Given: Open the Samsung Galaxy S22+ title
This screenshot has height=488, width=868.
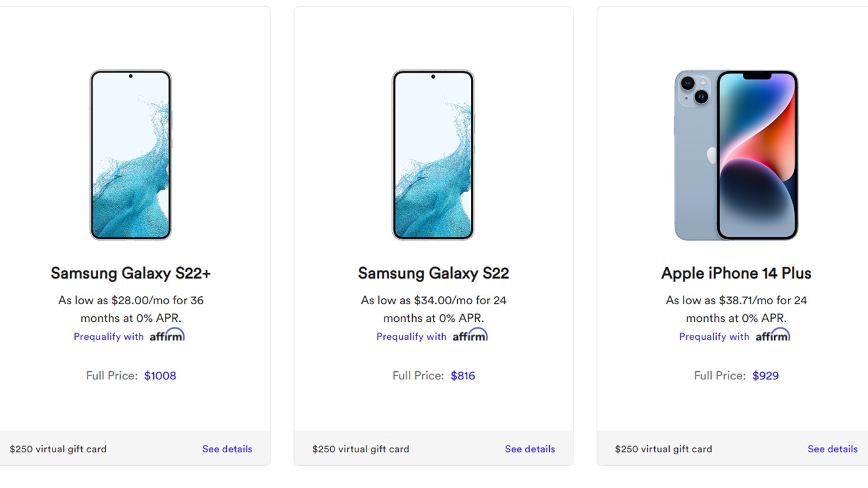Looking at the screenshot, I should 131,273.
